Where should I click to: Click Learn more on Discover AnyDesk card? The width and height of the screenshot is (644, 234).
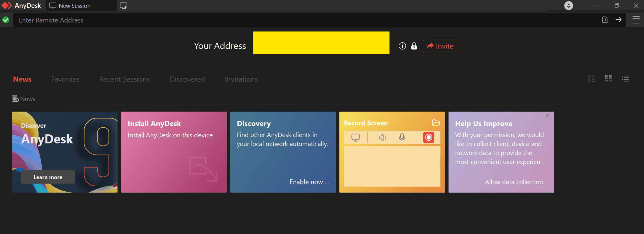click(x=48, y=177)
